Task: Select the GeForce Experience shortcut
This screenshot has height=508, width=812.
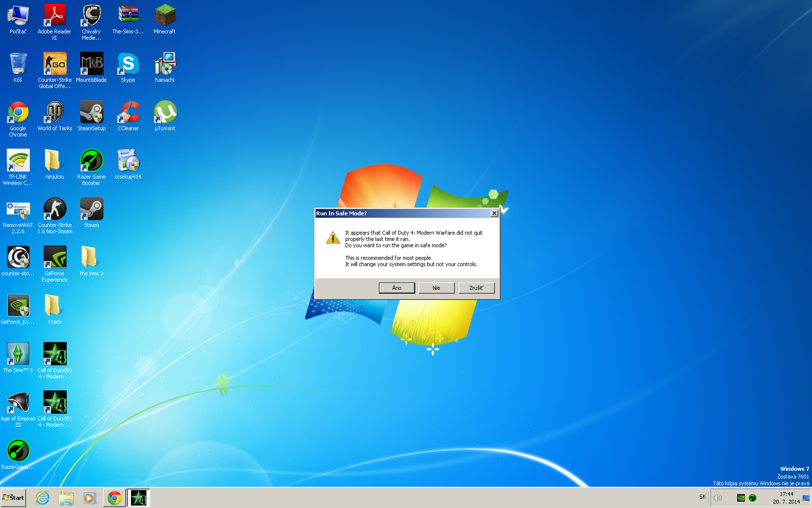Action: click(x=55, y=264)
